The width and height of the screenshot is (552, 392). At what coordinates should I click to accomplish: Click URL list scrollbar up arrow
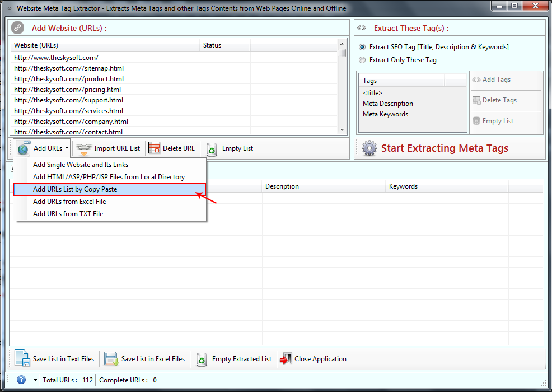click(342, 43)
